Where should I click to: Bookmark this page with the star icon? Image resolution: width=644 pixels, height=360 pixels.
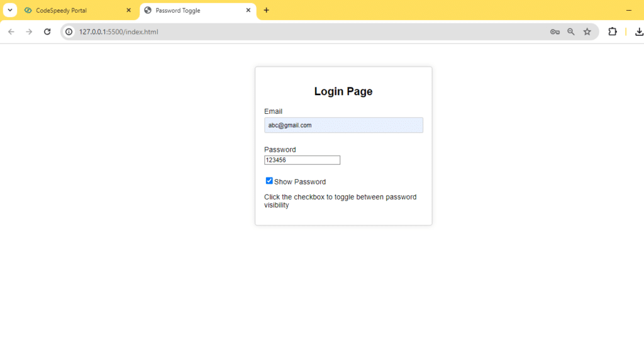coord(587,31)
